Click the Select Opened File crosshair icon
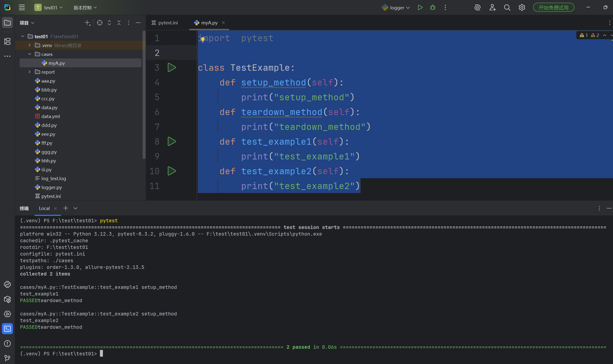The height and width of the screenshot is (364, 613). [100, 23]
